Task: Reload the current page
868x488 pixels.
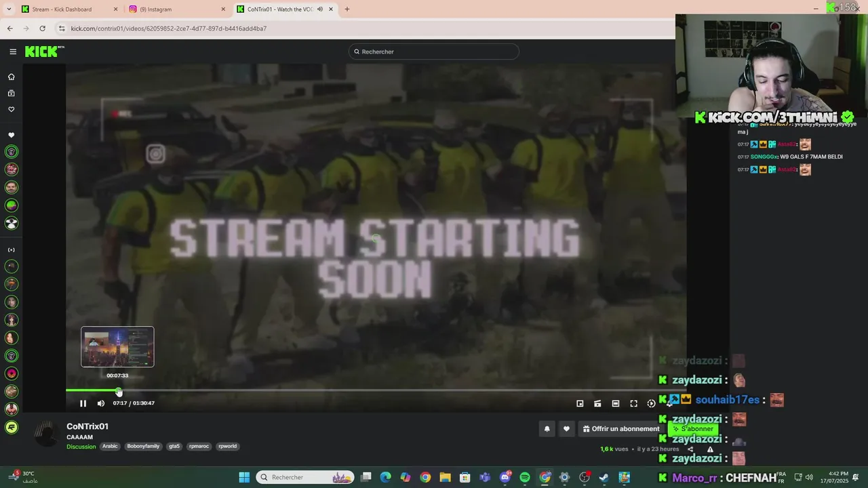Action: pos(42,28)
